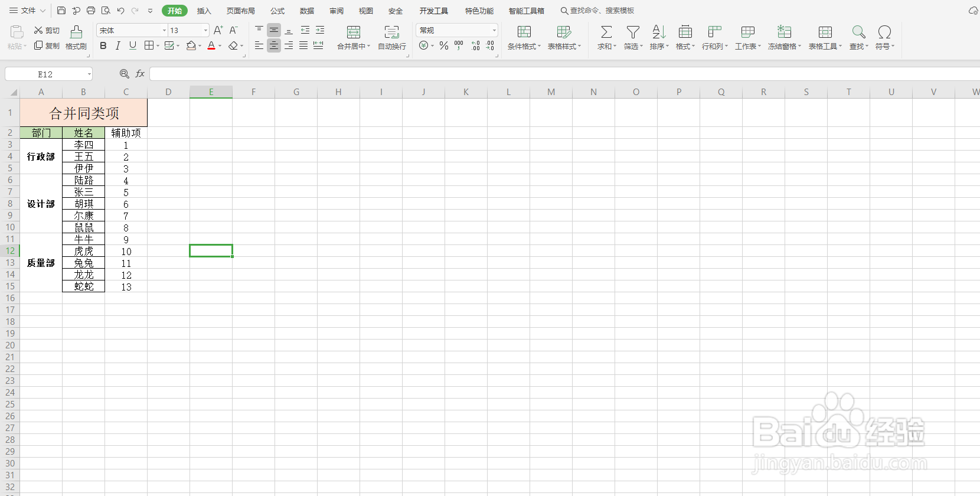
Task: Increase decimal places icon
Action: coord(476,45)
